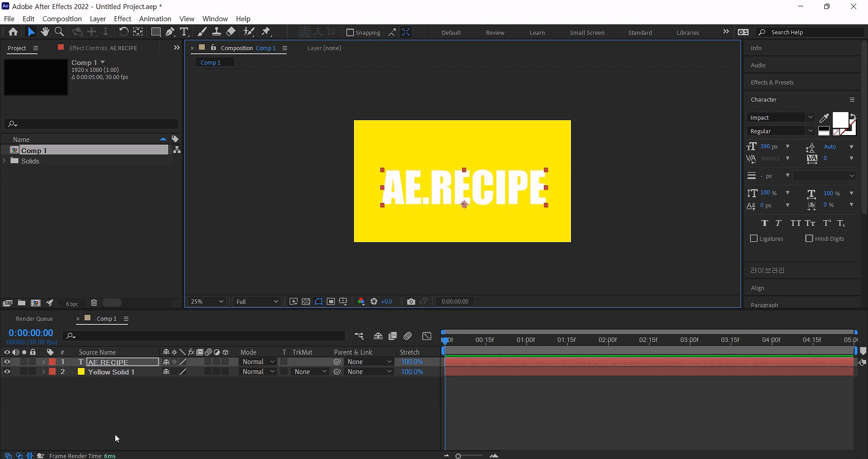
Task: Open the Layer menu
Action: 98,19
